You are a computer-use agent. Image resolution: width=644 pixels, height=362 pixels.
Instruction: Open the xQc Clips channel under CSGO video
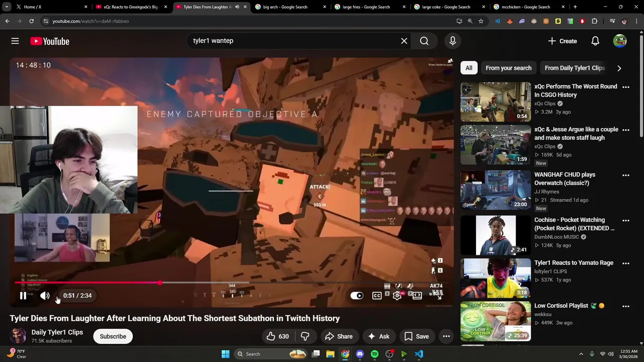coord(545,104)
